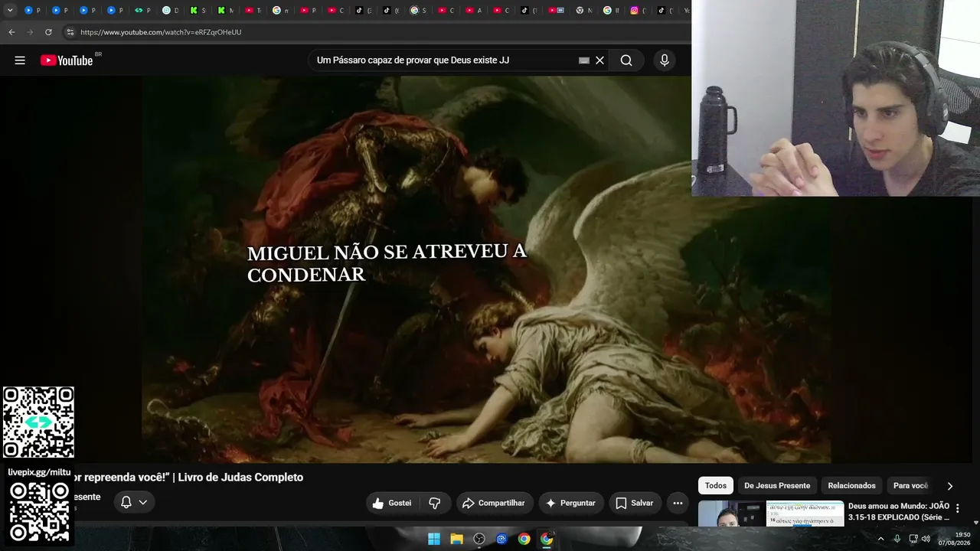Go back with the browser back arrow
This screenshot has height=551, width=980.
point(11,32)
